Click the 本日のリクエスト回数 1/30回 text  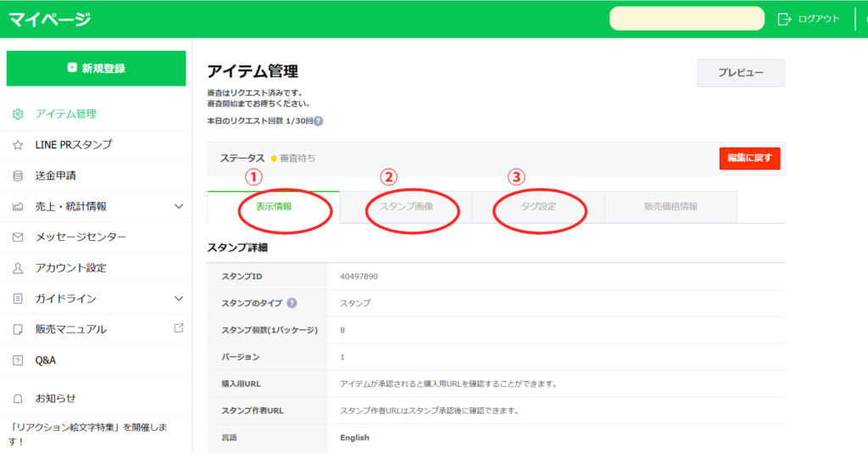pyautogui.click(x=260, y=120)
